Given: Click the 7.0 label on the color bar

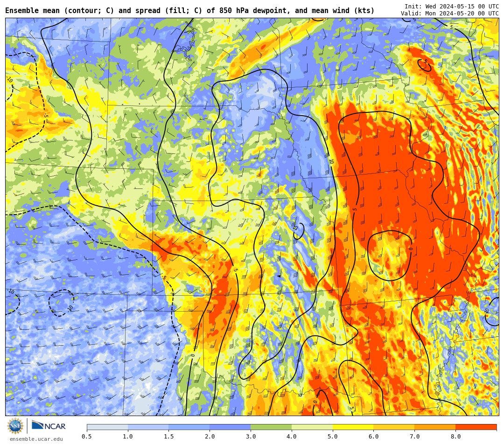Looking at the screenshot, I should (415, 436).
